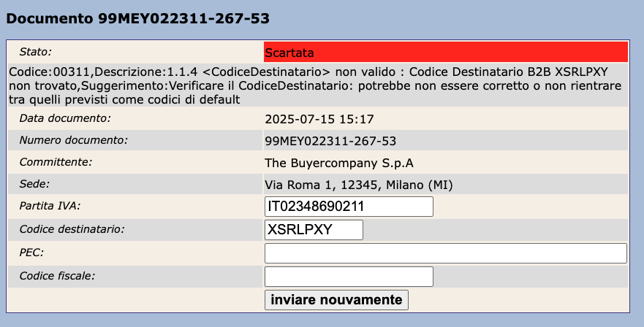Click the 'Data documento:' label
This screenshot has height=327, width=644.
coord(64,118)
